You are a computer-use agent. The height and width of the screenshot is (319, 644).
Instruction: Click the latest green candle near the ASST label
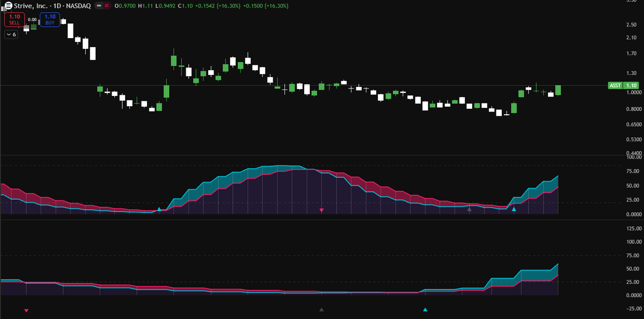coord(557,91)
